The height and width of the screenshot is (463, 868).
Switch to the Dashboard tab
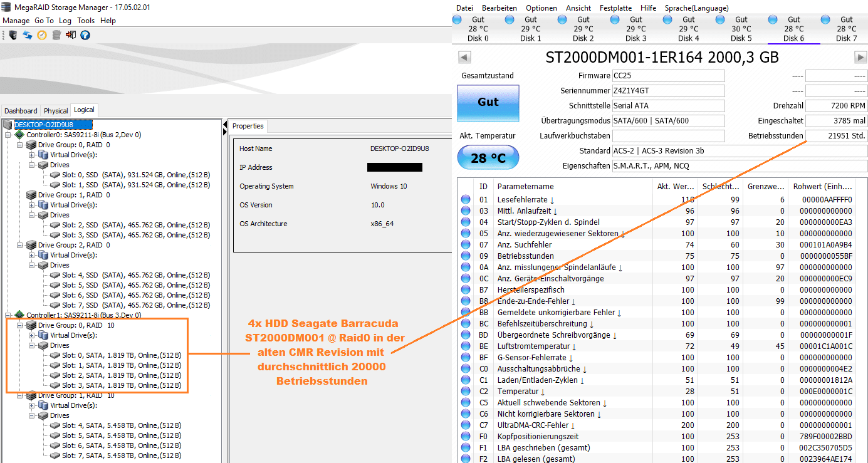click(21, 111)
